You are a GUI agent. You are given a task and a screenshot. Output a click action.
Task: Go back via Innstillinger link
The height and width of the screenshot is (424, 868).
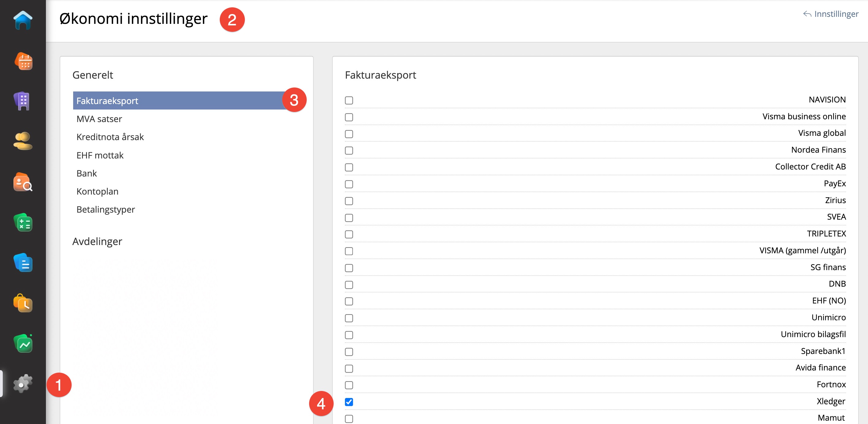[831, 14]
